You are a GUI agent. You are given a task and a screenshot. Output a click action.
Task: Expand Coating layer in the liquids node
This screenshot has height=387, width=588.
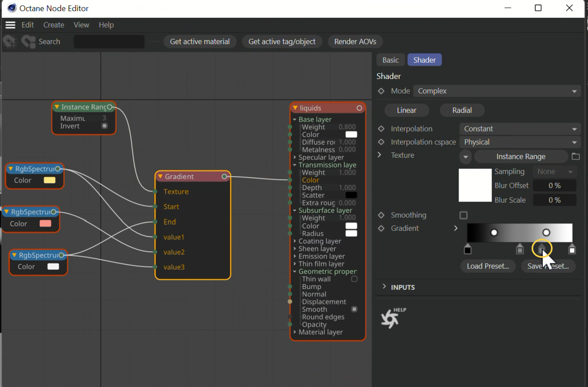tap(295, 241)
